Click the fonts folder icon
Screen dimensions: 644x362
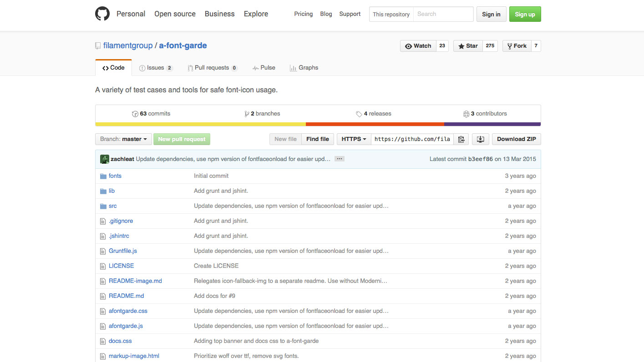tap(103, 176)
